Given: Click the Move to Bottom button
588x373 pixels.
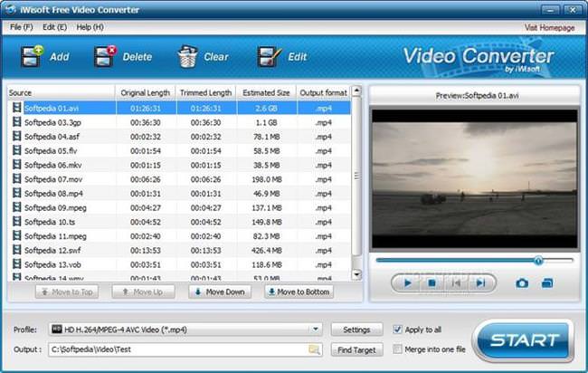Looking at the screenshot, I should point(299,292).
